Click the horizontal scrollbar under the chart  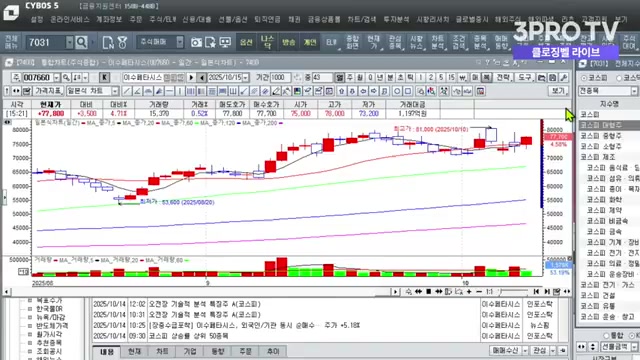(201, 292)
